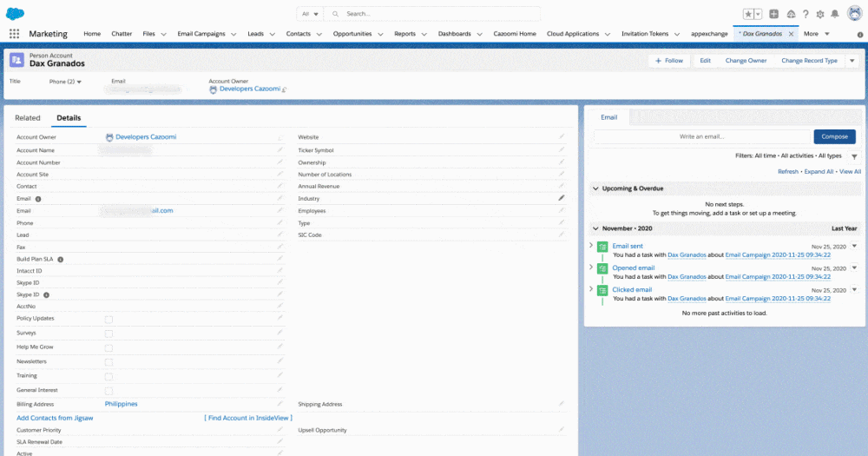
Task: Add page to favorites with star icon
Action: click(x=748, y=14)
